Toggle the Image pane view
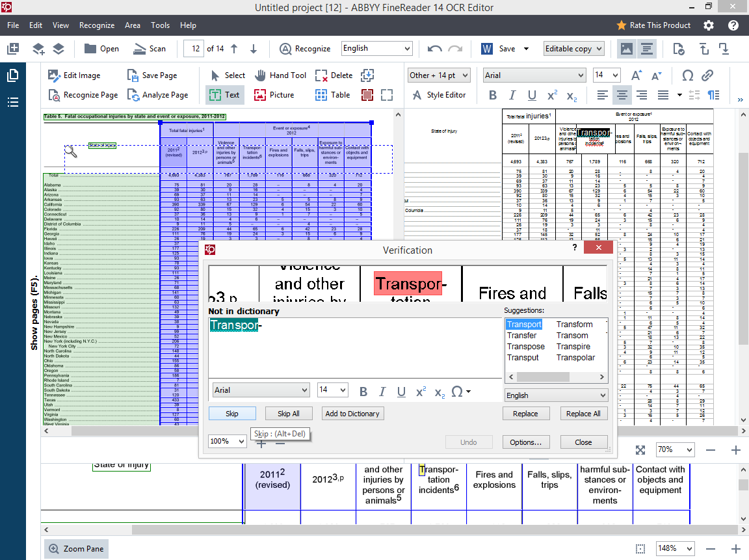Viewport: 749px width, 560px height. point(627,48)
